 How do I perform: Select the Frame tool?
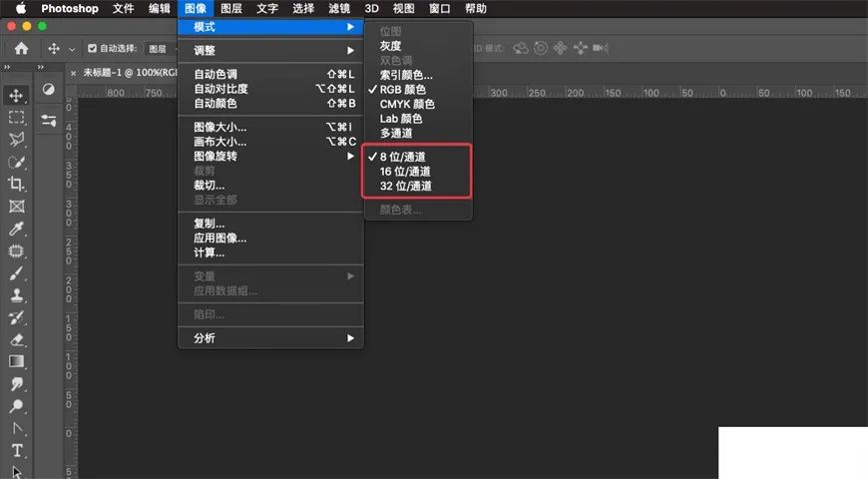[x=16, y=206]
